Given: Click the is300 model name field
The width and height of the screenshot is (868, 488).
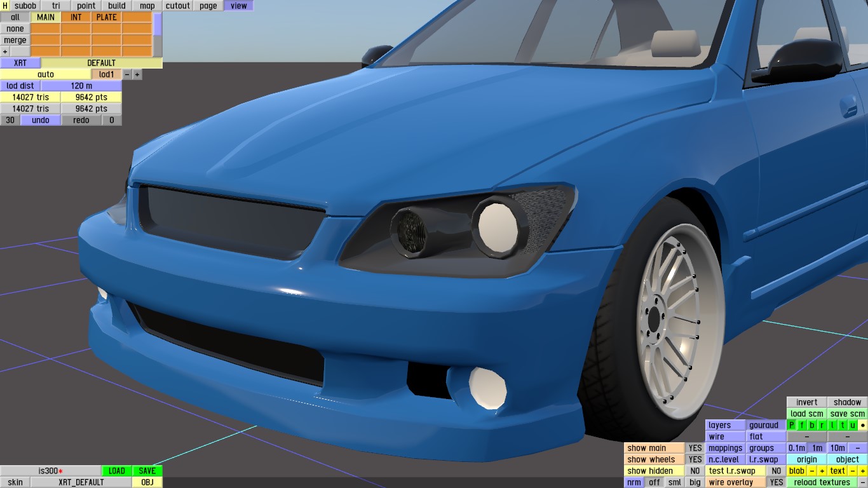Looking at the screenshot, I should point(51,471).
